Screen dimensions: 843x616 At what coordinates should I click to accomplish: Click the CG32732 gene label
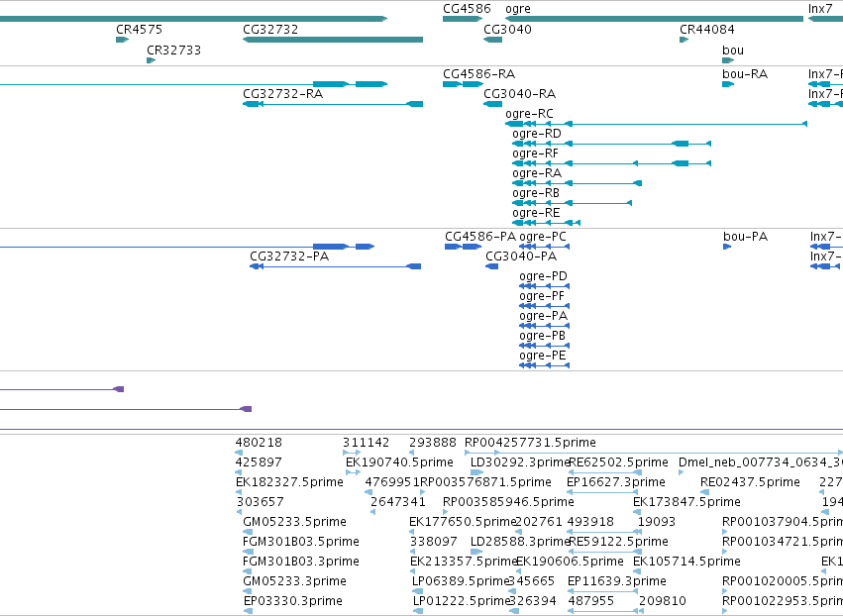click(x=270, y=30)
